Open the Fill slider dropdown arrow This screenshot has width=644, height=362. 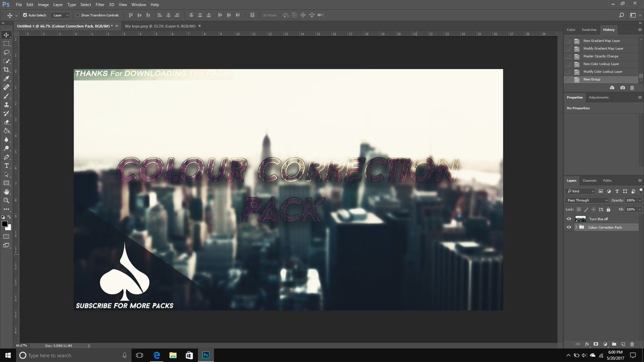click(640, 209)
